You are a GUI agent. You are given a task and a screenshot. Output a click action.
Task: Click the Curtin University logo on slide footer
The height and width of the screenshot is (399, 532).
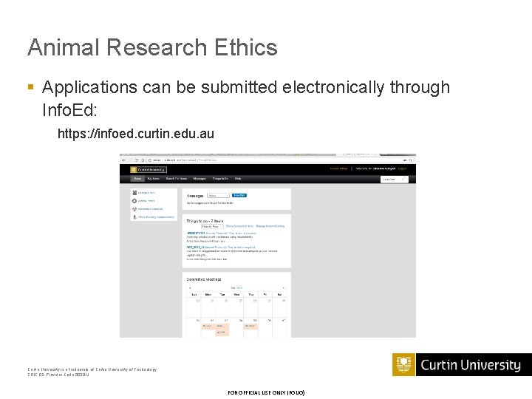(x=462, y=365)
